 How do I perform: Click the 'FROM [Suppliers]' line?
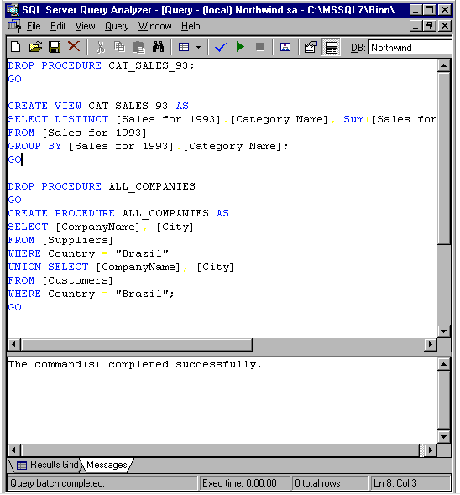(60, 240)
